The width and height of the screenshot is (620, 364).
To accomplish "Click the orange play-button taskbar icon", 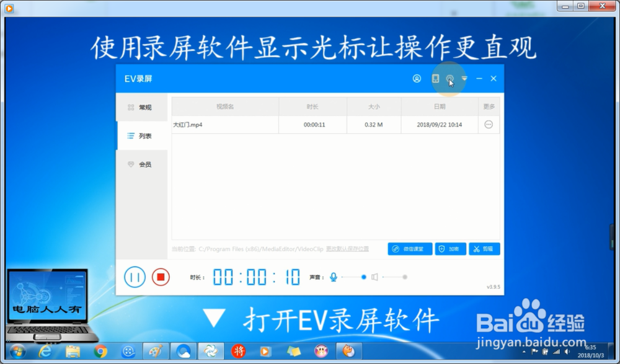I will 266,352.
